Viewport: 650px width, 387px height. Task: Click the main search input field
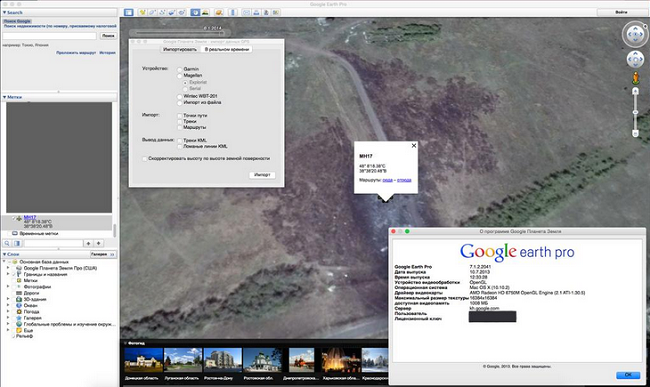click(50, 36)
